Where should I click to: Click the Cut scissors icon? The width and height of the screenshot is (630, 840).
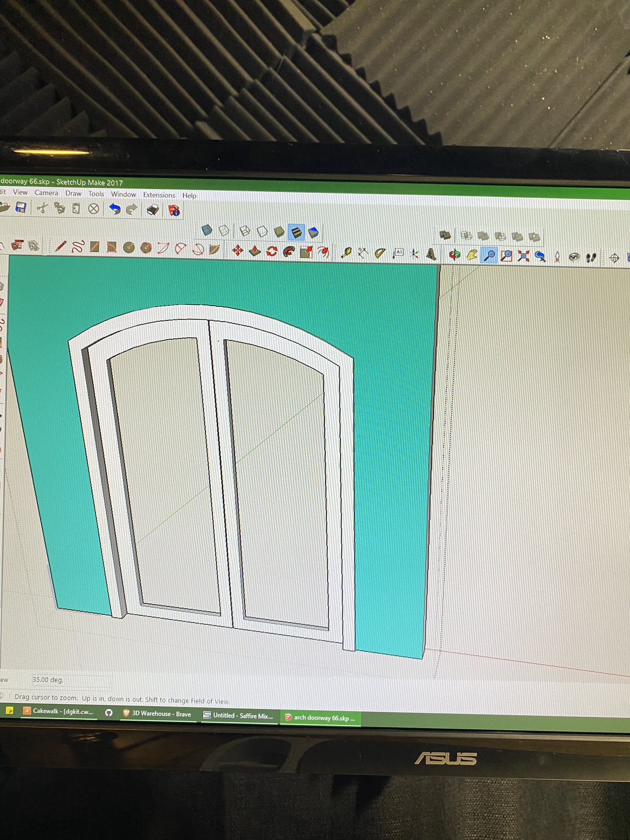(42, 208)
